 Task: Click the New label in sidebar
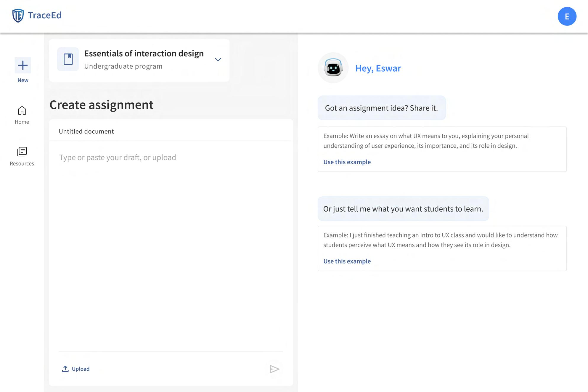pyautogui.click(x=23, y=80)
